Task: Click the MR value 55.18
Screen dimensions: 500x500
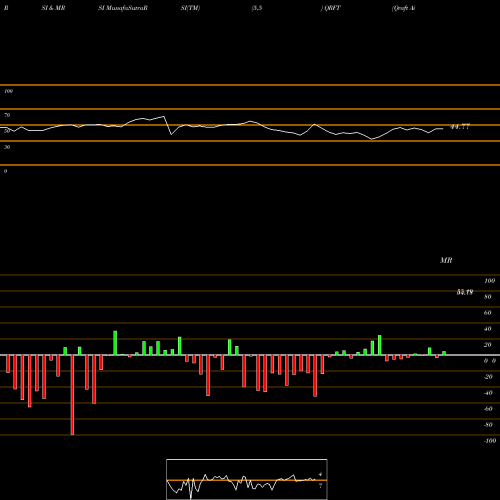Action: [x=465, y=292]
